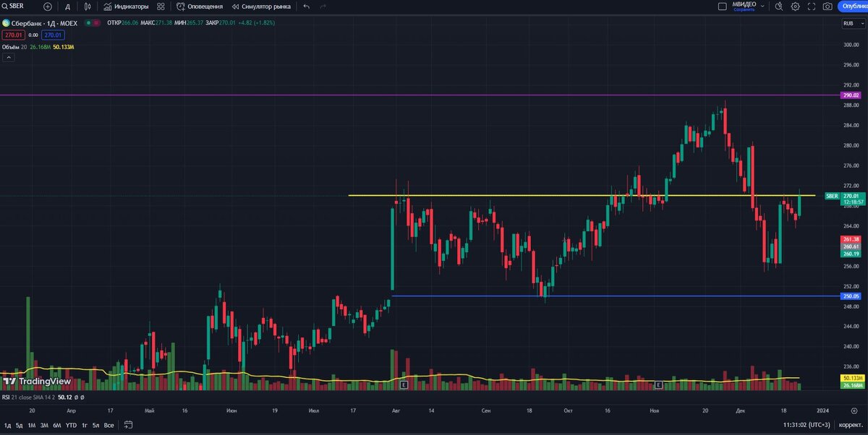Select the purple horizontal line label 290.02
Image resolution: width=868 pixels, height=435 pixels.
point(851,95)
